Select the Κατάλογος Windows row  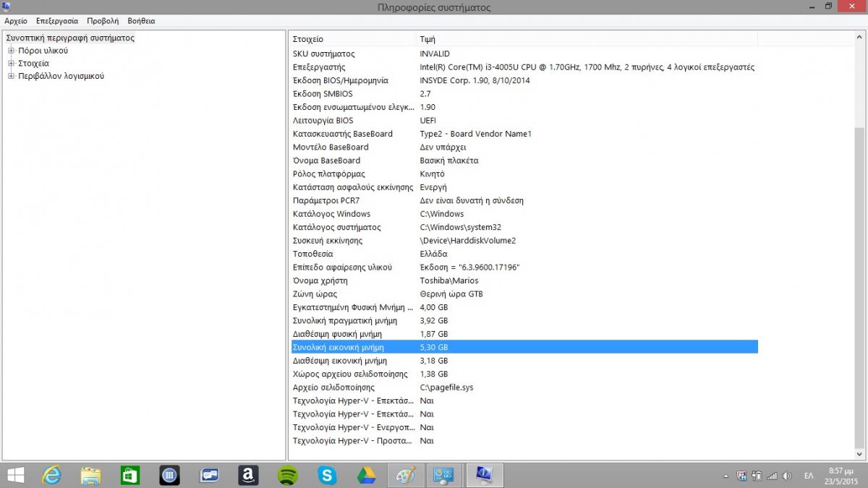click(524, 214)
